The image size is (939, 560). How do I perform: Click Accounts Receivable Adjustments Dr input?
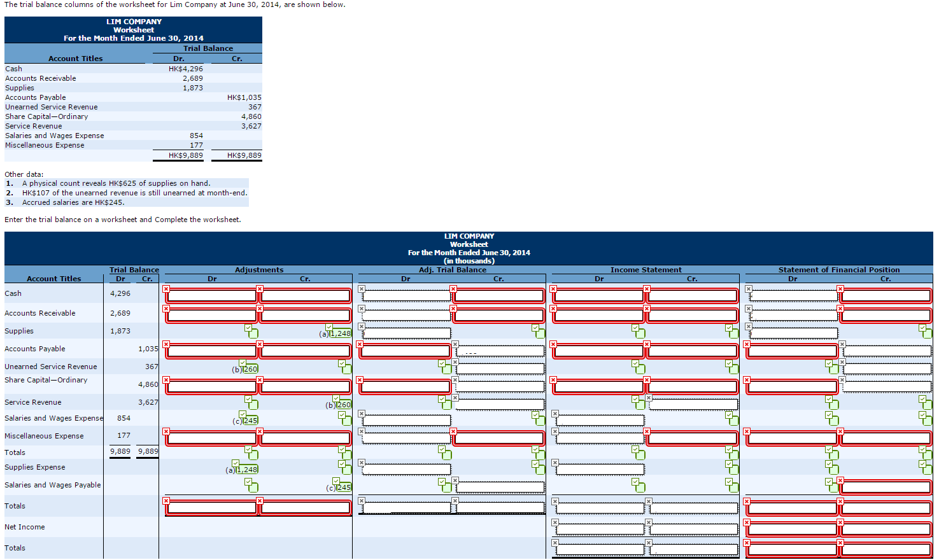pos(212,315)
